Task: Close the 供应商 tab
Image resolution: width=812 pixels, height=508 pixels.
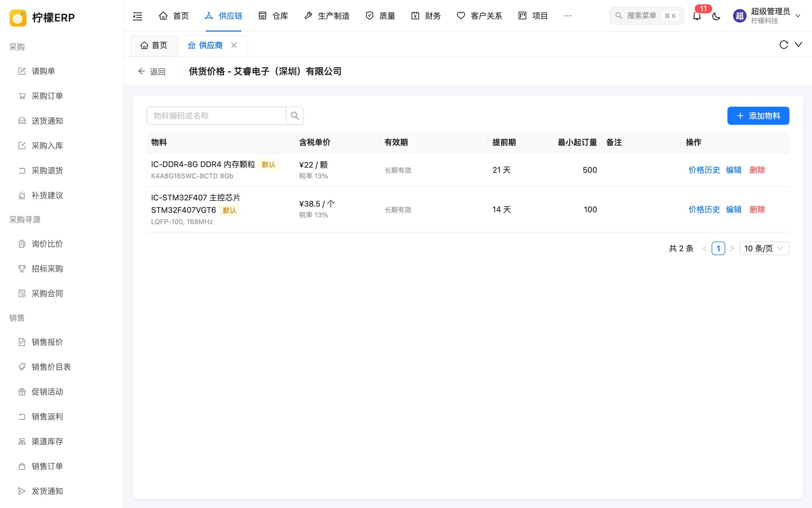Action: pos(234,45)
